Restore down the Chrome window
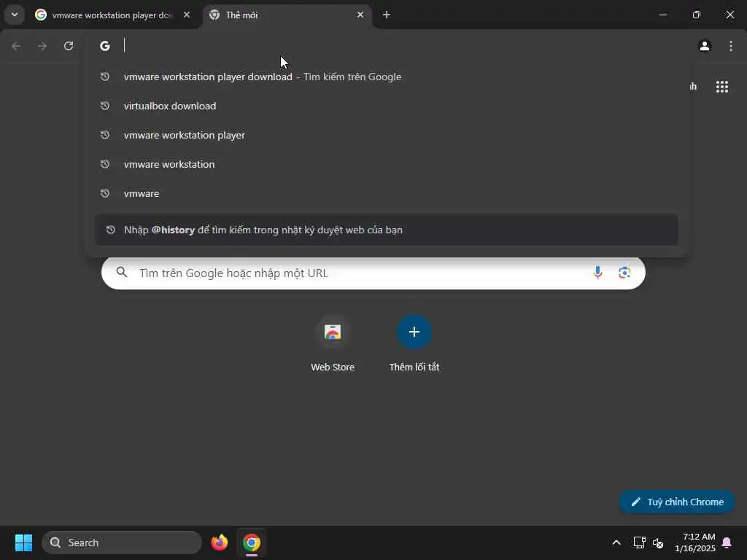This screenshot has height=560, width=747. pyautogui.click(x=697, y=15)
